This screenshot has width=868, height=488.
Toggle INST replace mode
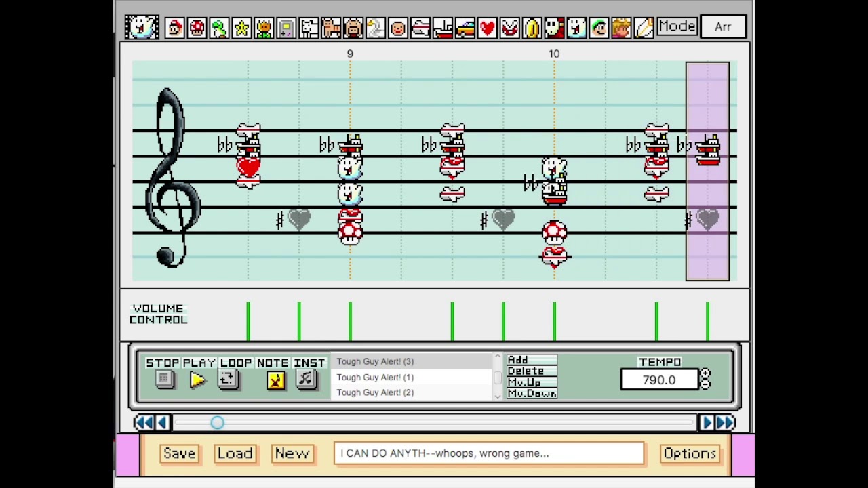click(x=307, y=380)
